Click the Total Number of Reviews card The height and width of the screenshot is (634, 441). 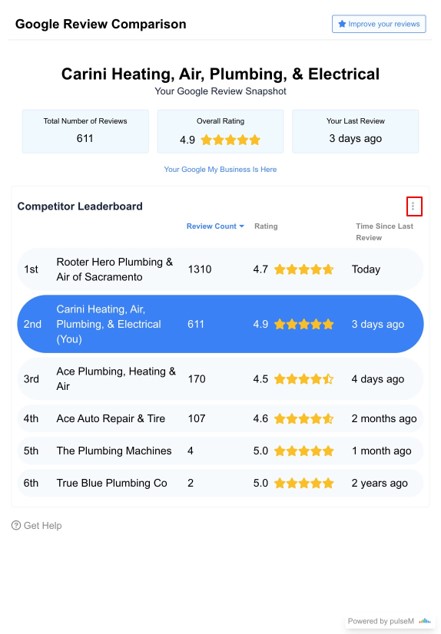(x=85, y=131)
